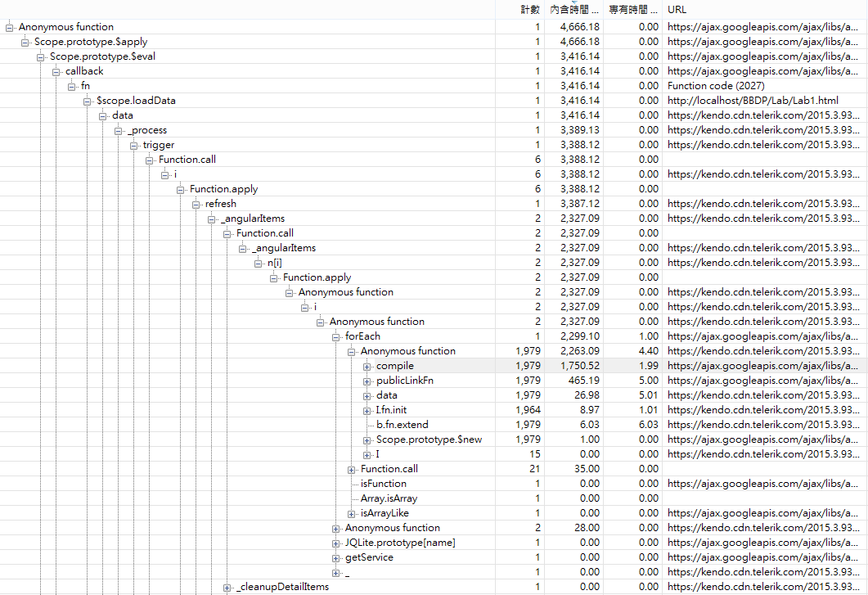868x595 pixels.
Task: Expand the JQLite.prototype[name] node
Action: click(335, 543)
